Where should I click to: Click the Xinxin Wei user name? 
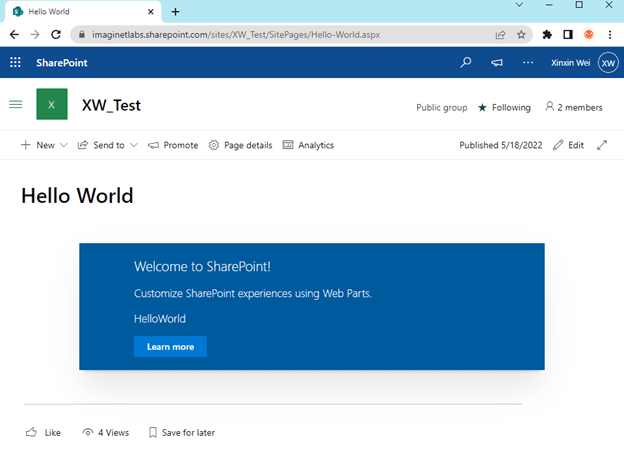coord(570,62)
